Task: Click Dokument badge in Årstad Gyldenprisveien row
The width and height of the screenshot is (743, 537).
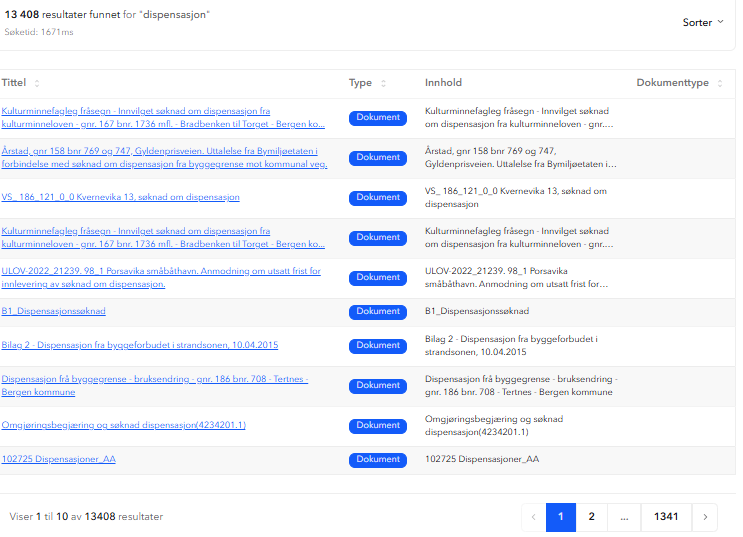Action: [x=378, y=158]
